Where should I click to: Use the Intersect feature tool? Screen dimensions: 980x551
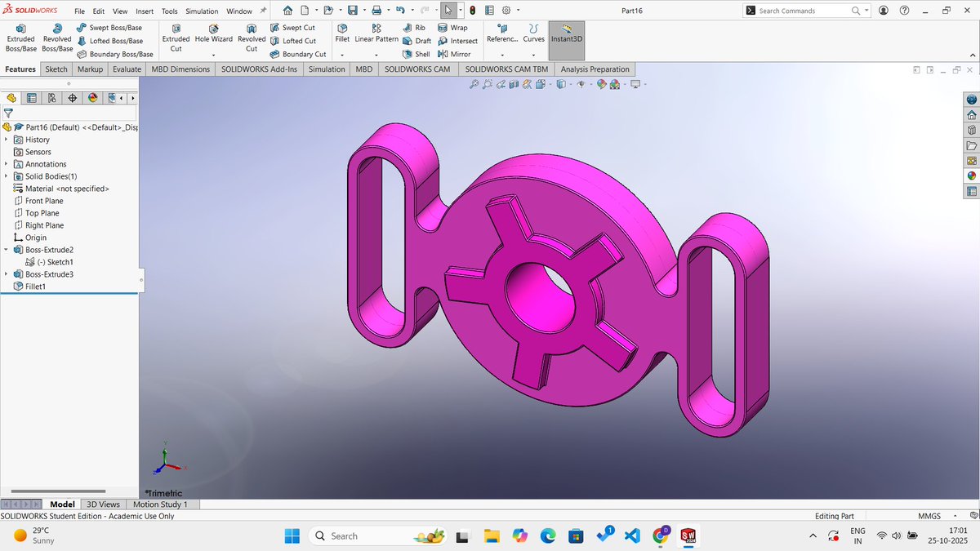[457, 41]
